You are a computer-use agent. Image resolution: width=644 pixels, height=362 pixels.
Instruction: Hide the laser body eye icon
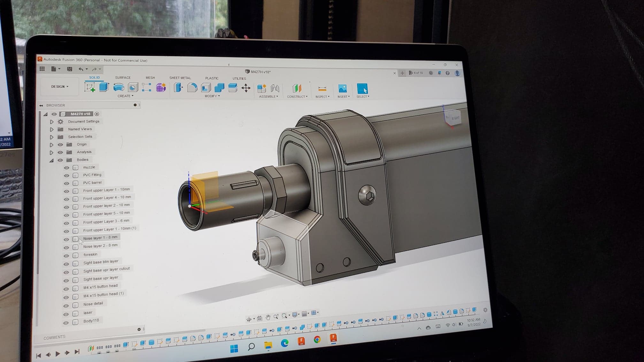point(66,314)
